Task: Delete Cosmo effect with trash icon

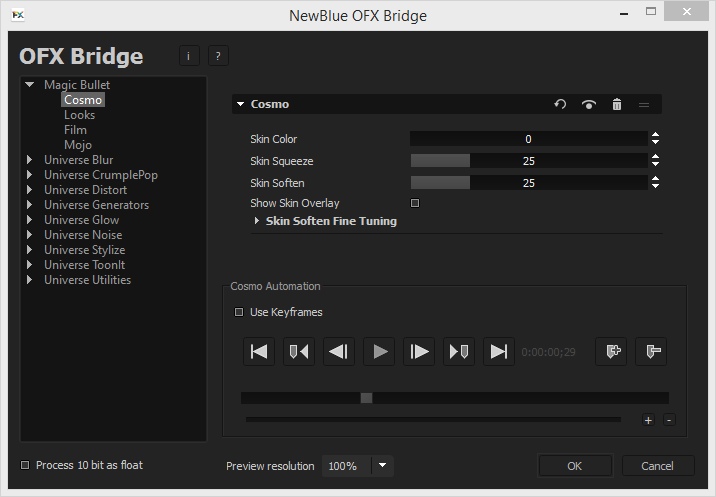Action: click(616, 105)
